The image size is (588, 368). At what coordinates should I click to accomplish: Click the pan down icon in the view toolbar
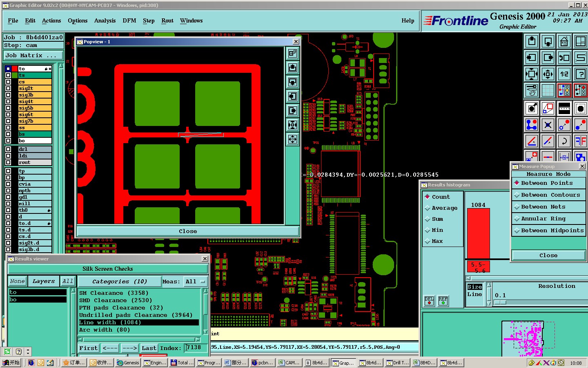pos(548,41)
